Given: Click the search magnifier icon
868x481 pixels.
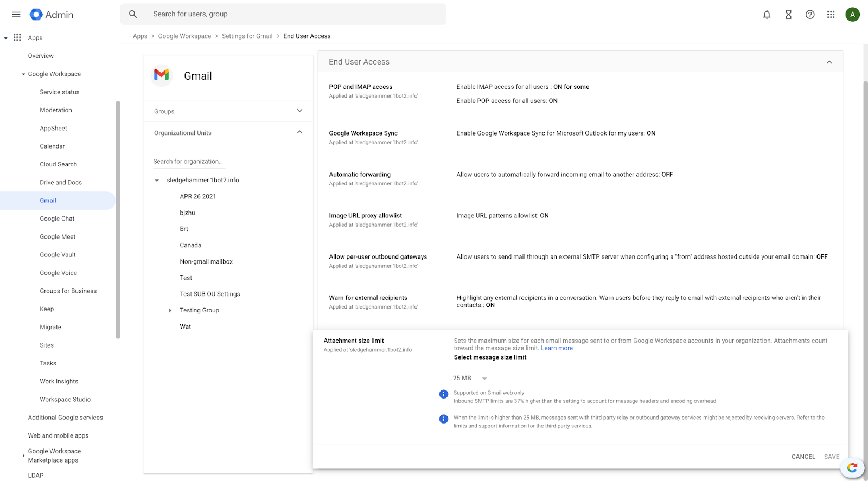Looking at the screenshot, I should click(133, 14).
